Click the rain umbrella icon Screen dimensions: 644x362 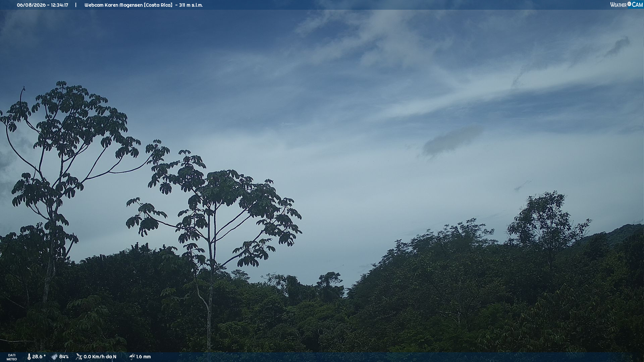coord(132,357)
